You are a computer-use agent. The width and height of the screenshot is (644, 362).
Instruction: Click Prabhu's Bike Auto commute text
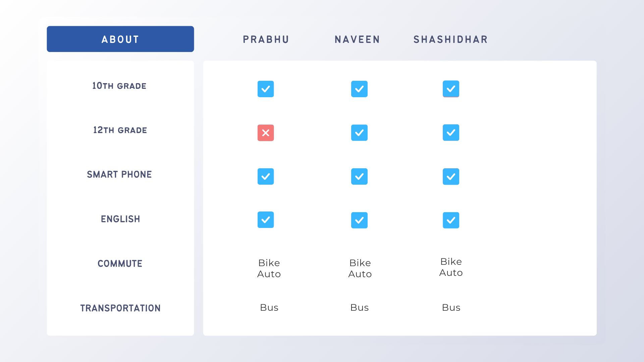click(269, 268)
